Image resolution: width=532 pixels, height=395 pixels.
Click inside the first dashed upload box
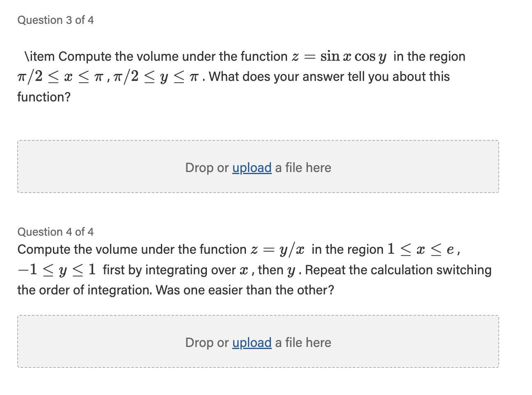click(x=258, y=166)
